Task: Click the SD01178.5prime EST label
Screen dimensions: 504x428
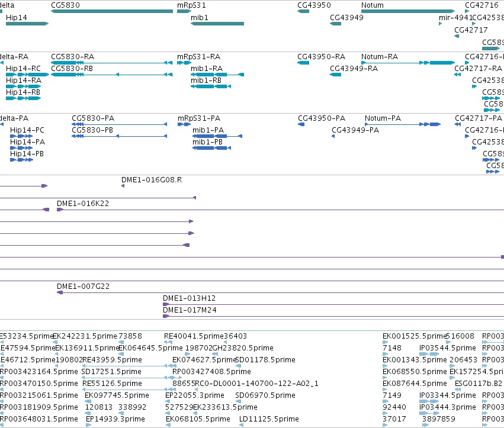Action: coord(265,360)
